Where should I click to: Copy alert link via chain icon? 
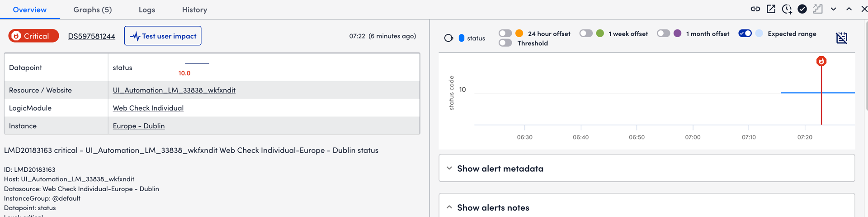(x=755, y=9)
